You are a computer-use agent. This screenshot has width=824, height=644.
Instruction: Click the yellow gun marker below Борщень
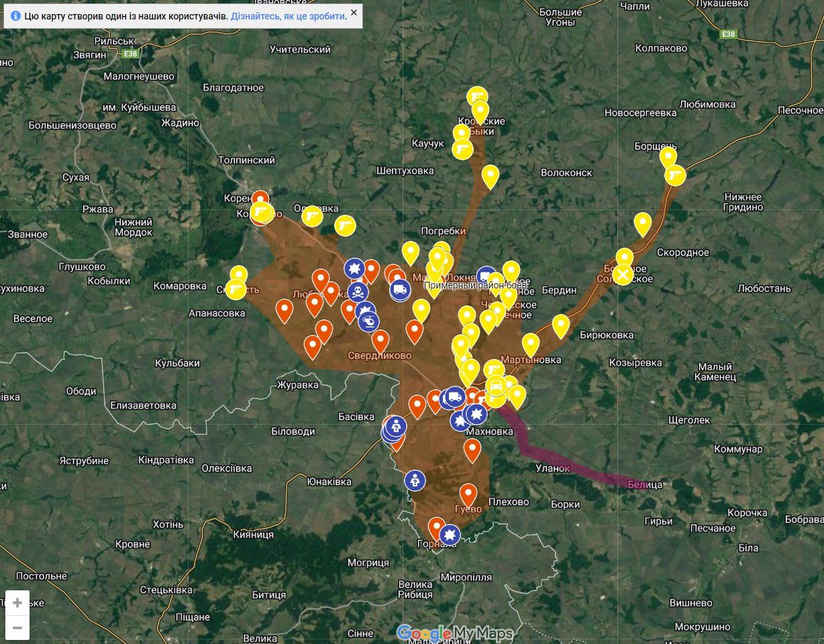675,175
